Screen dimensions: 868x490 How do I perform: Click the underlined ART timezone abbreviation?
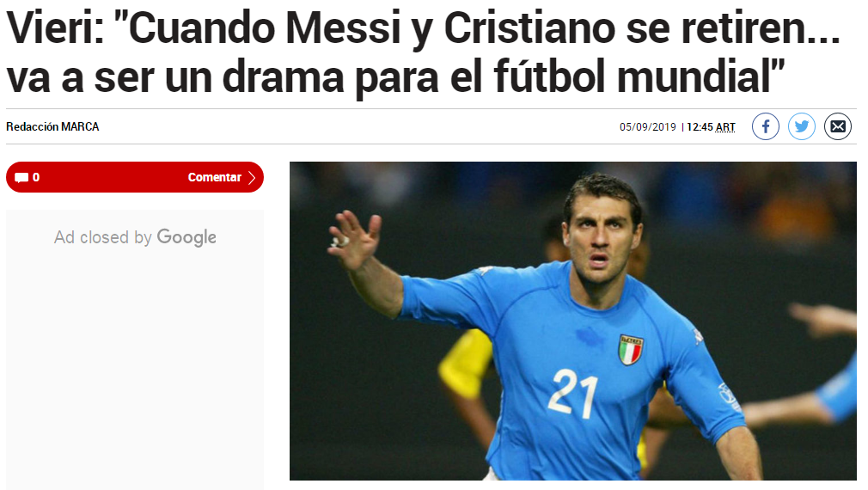(725, 126)
